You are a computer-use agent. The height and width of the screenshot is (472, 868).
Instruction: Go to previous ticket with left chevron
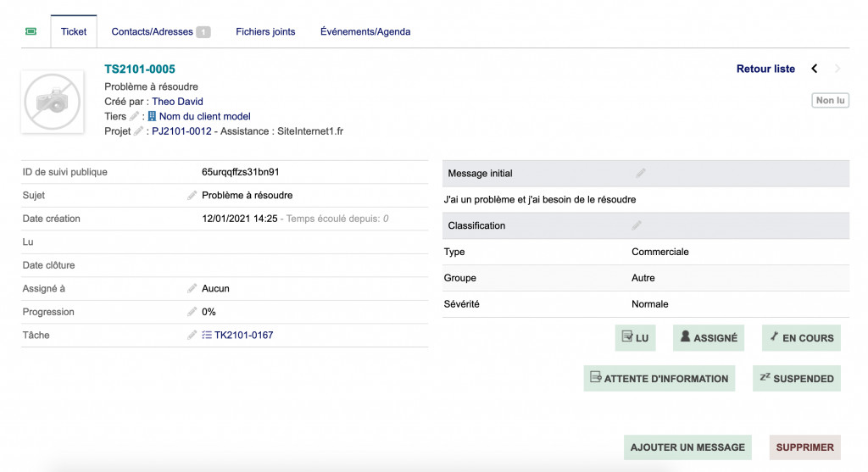tap(815, 69)
